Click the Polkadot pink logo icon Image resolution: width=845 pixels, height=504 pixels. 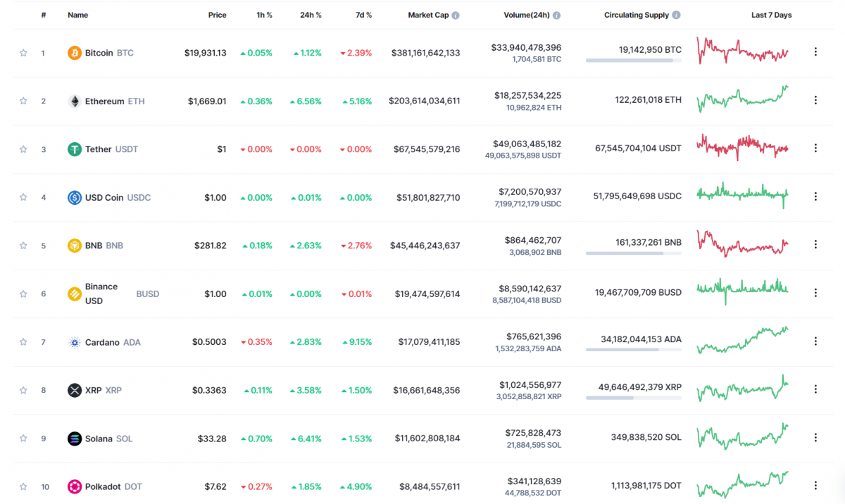point(74,486)
